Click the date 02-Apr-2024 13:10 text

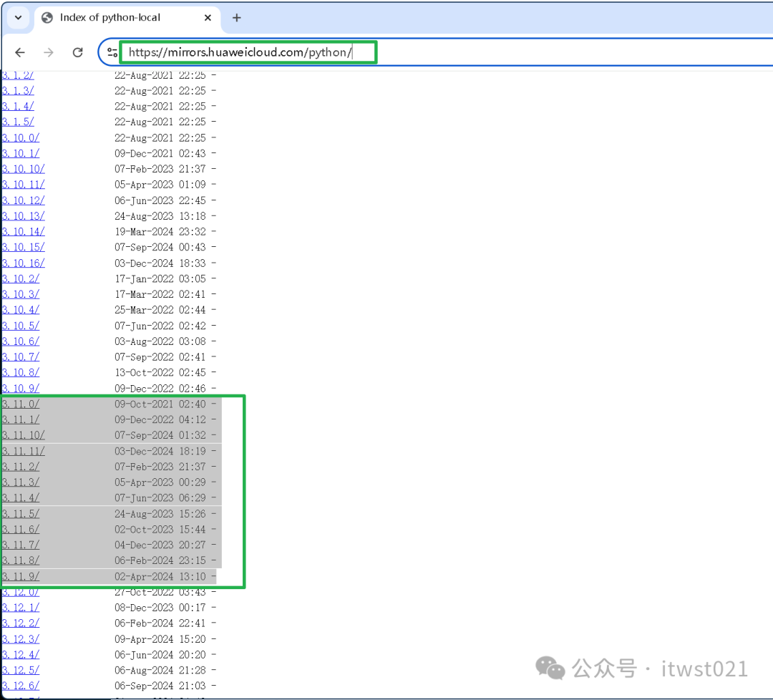click(160, 576)
